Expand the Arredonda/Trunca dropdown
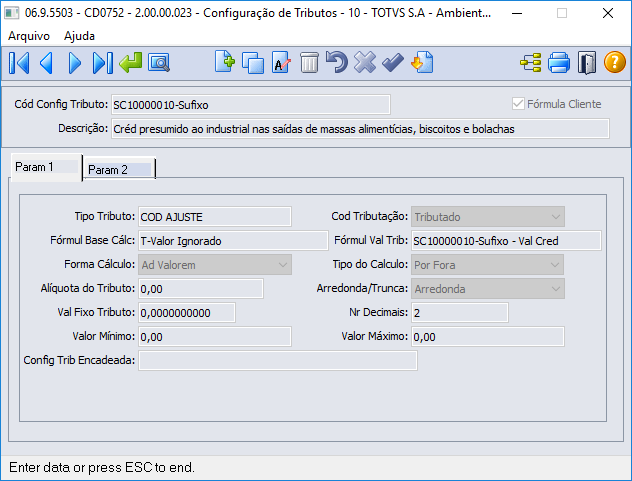 [488, 289]
